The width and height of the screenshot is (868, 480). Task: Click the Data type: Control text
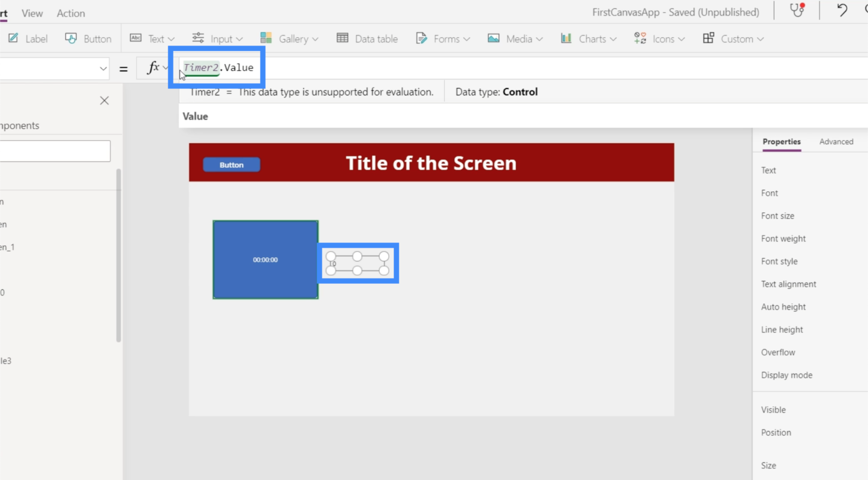tap(497, 92)
